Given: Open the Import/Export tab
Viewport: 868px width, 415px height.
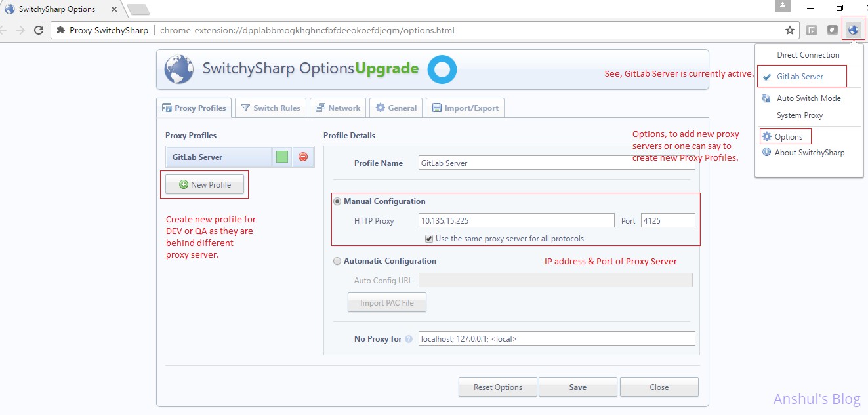Looking at the screenshot, I should click(465, 108).
